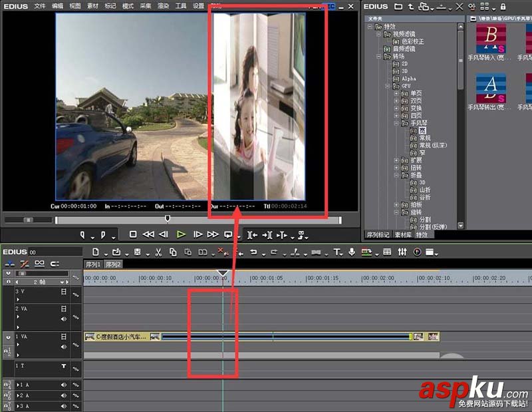Click the player position slider handle
Viewport: 532px width, 412px height.
tap(168, 218)
